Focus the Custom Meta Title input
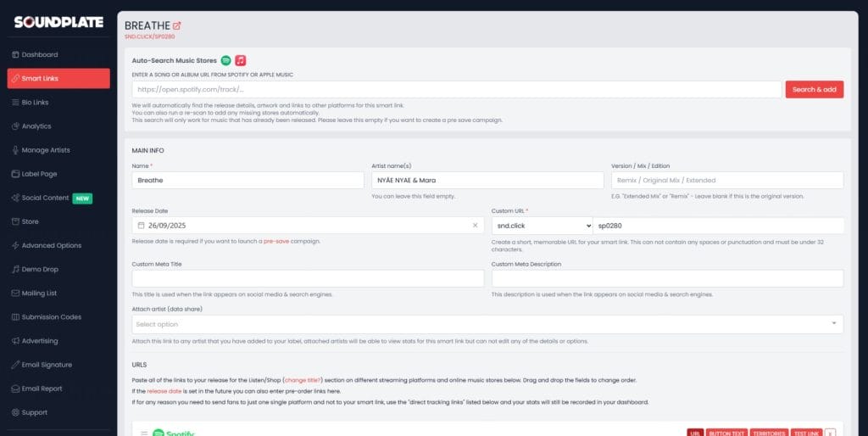868x436 pixels. pos(308,278)
